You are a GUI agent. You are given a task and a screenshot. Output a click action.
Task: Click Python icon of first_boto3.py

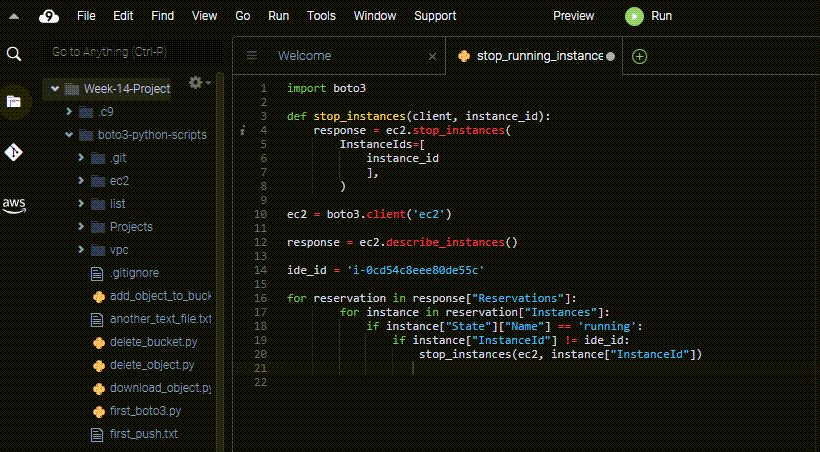(x=98, y=412)
